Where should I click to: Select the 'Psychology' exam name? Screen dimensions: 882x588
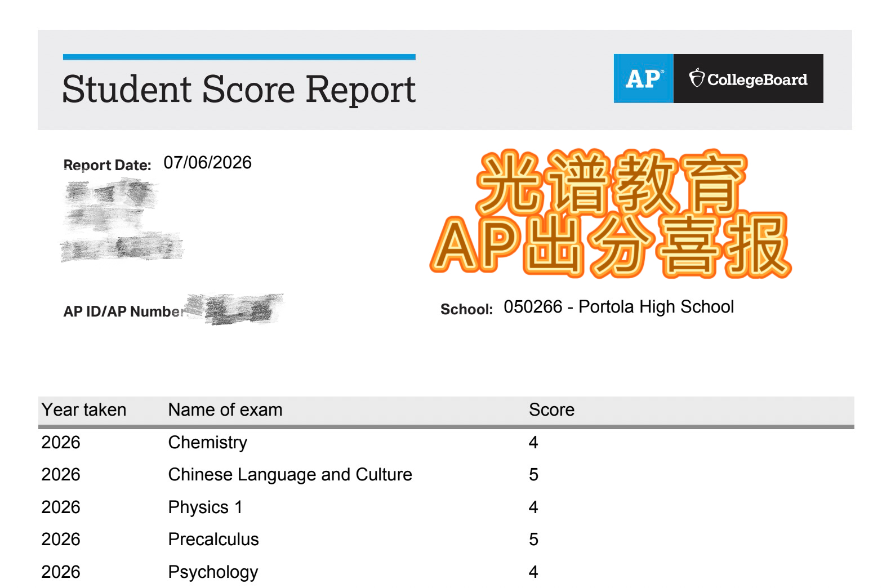(213, 572)
